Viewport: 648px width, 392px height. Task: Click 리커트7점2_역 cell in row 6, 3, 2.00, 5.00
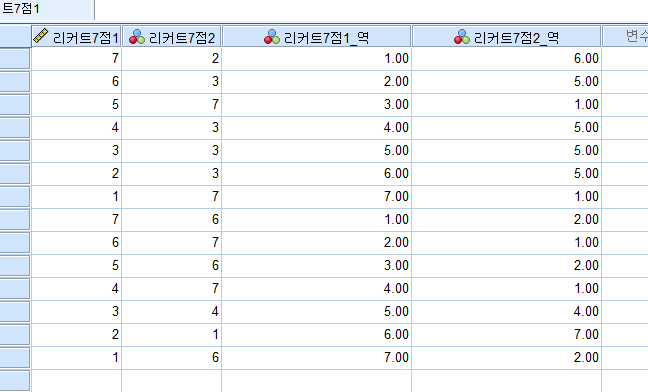[507, 82]
